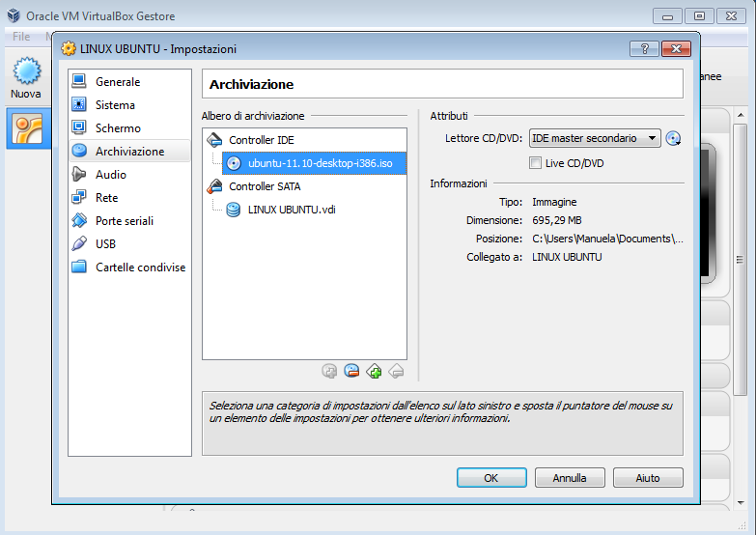Click the Schermo display icon
Viewport: 756px width, 535px height.
[x=79, y=127]
